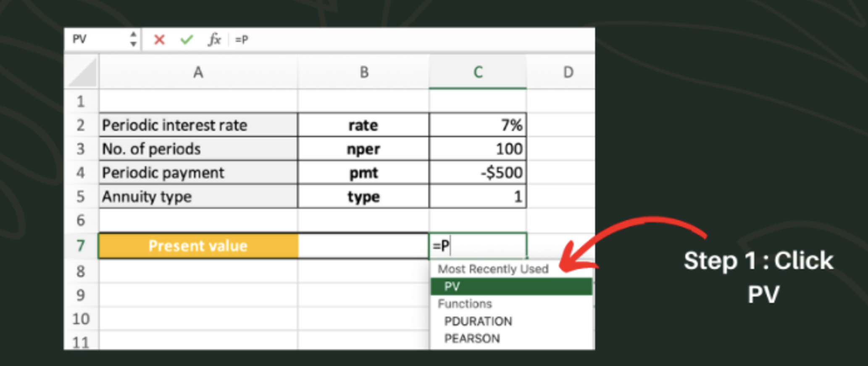868x366 pixels.
Task: Click the 'pmt' cell in column B
Action: coord(363,172)
